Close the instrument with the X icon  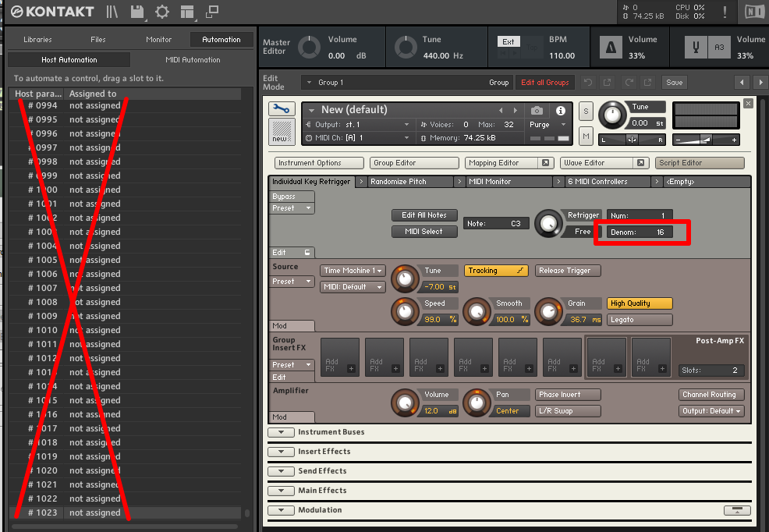pyautogui.click(x=748, y=104)
